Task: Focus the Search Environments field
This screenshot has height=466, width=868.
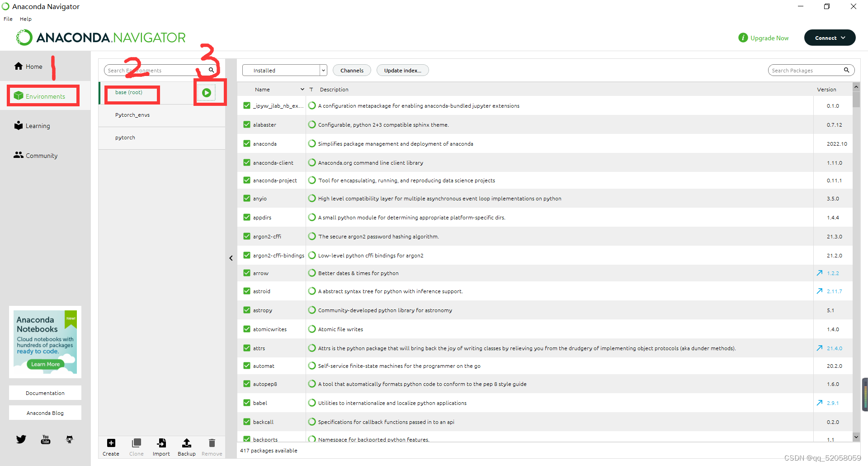Action: tap(155, 70)
